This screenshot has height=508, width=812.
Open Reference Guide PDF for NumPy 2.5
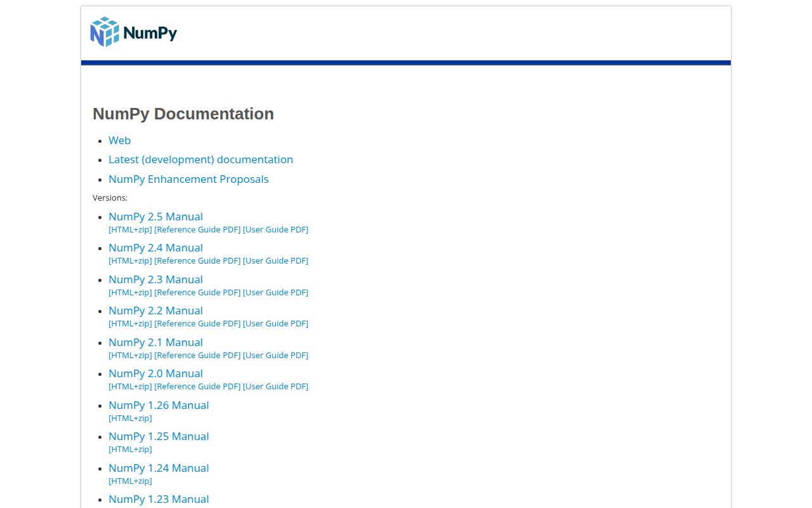click(x=197, y=229)
